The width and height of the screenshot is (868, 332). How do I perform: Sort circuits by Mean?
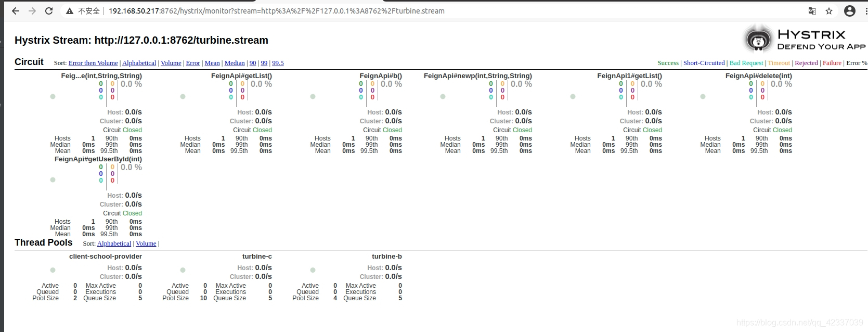212,63
